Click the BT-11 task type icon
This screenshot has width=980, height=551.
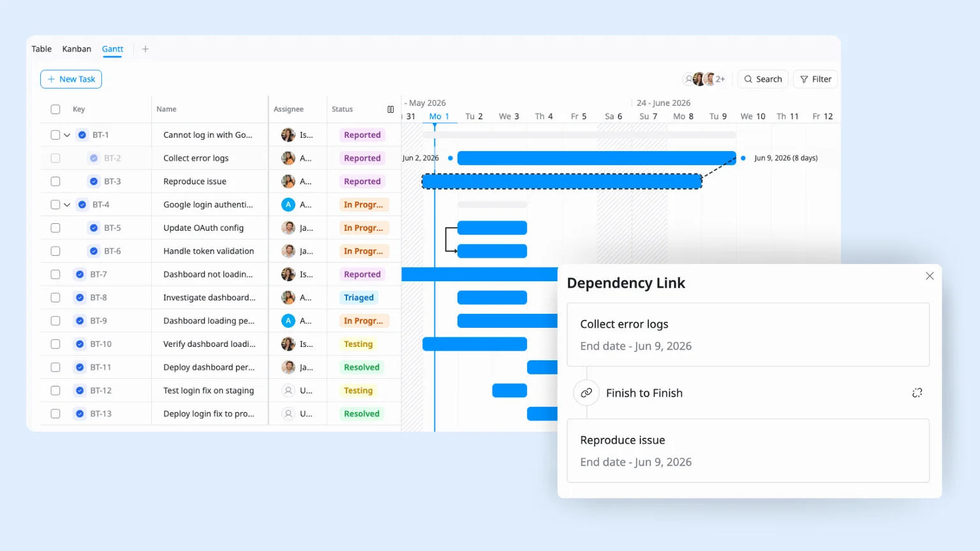click(x=80, y=367)
